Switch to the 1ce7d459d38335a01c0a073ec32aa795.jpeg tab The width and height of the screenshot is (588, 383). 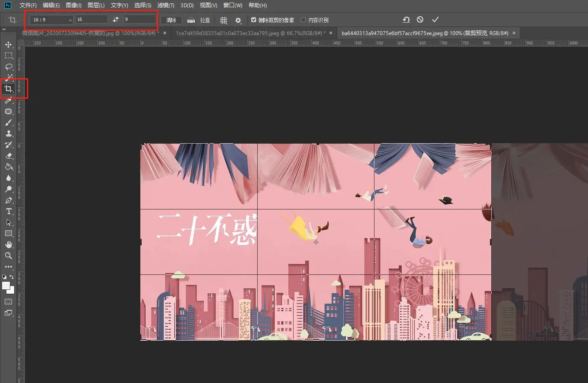pyautogui.click(x=250, y=33)
